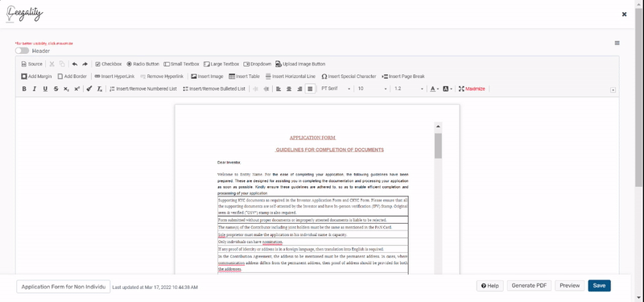Open the Source code view
This screenshot has width=644, height=302.
(x=31, y=64)
